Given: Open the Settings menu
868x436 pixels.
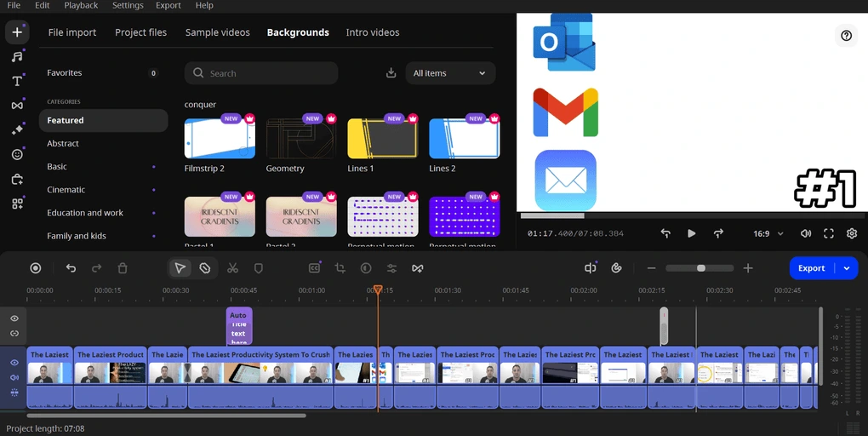Looking at the screenshot, I should pyautogui.click(x=128, y=5).
